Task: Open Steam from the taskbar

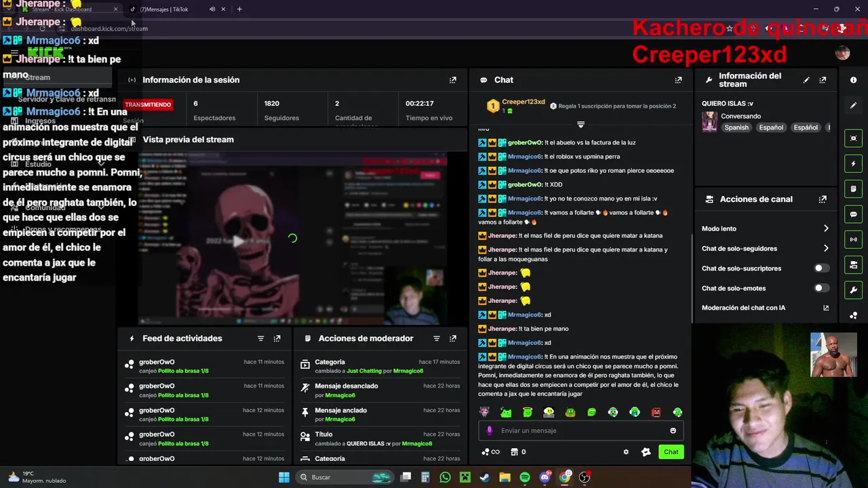Action: tap(485, 477)
